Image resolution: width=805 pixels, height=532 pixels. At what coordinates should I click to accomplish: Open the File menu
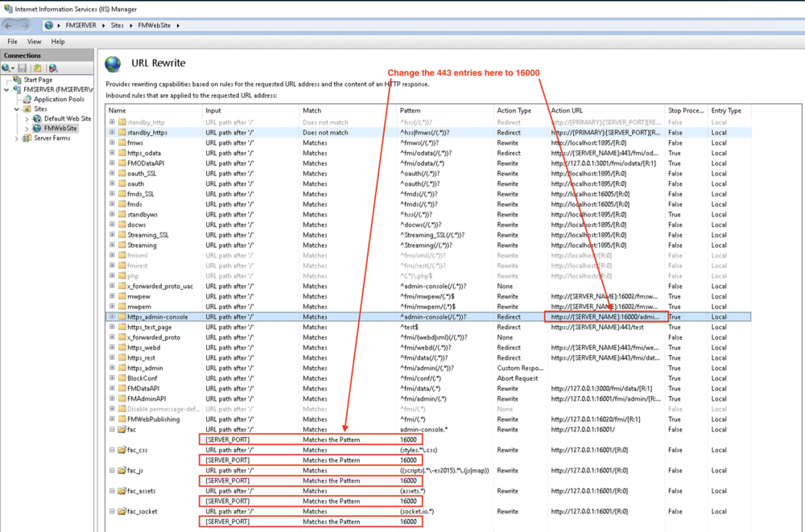(x=12, y=42)
